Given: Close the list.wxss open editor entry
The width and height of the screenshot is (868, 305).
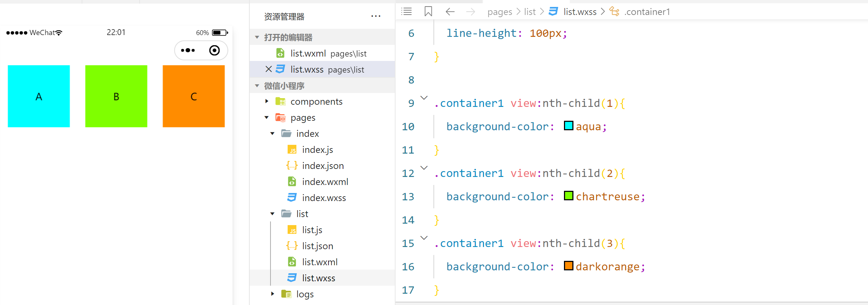Looking at the screenshot, I should click(269, 69).
